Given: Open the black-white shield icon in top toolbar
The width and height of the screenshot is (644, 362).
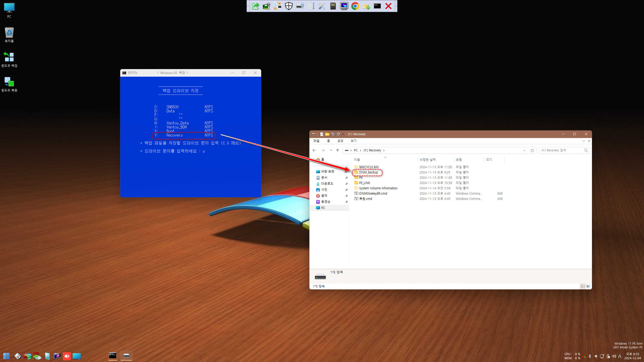Looking at the screenshot, I should (289, 6).
